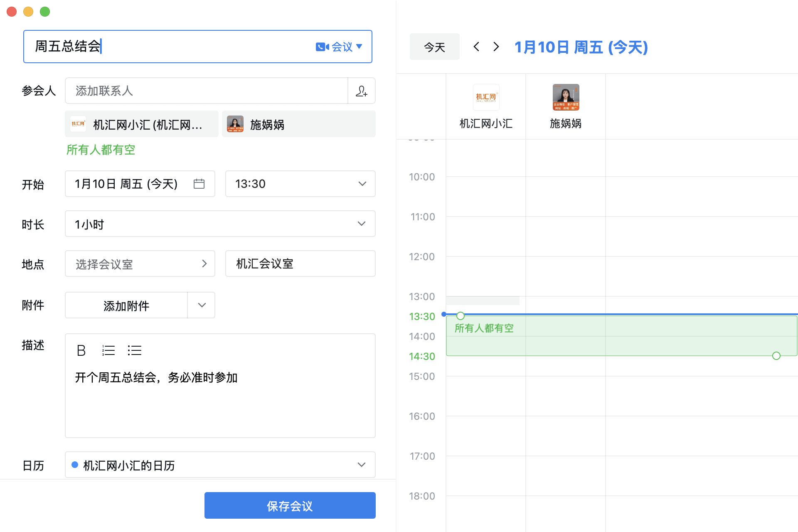This screenshot has height=532, width=798.
Task: Click the 添加联系人 input field
Action: [207, 91]
